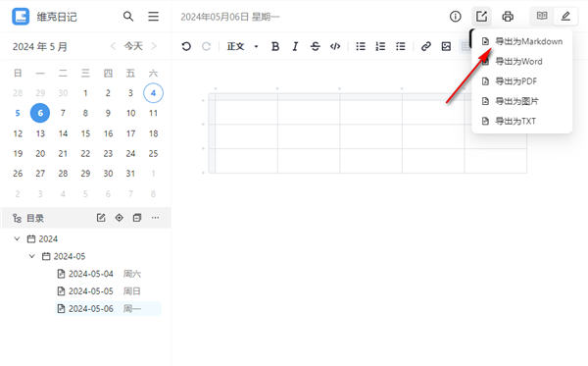
Task: Click the 目录 tree icon
Action: pyautogui.click(x=17, y=218)
